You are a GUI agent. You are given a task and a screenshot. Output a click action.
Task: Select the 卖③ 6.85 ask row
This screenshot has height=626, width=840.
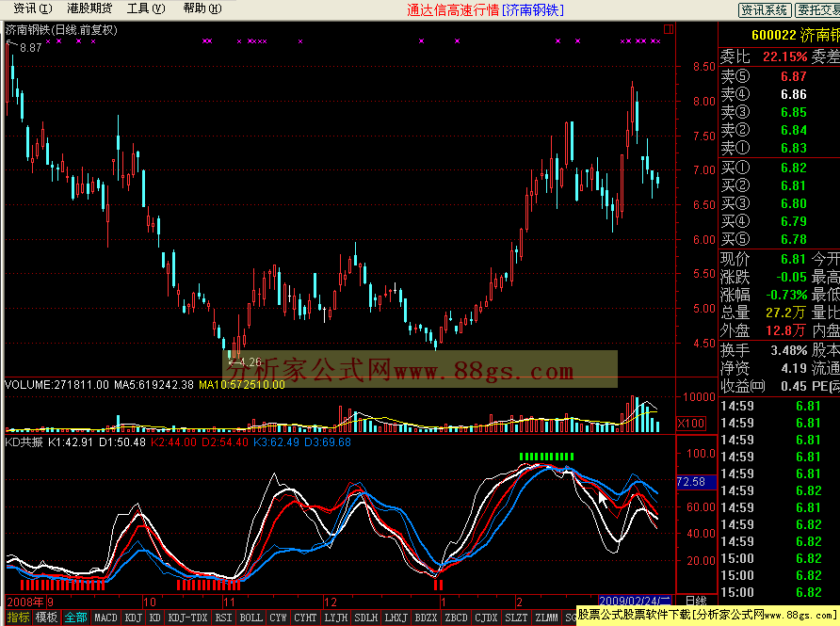pyautogui.click(x=779, y=112)
